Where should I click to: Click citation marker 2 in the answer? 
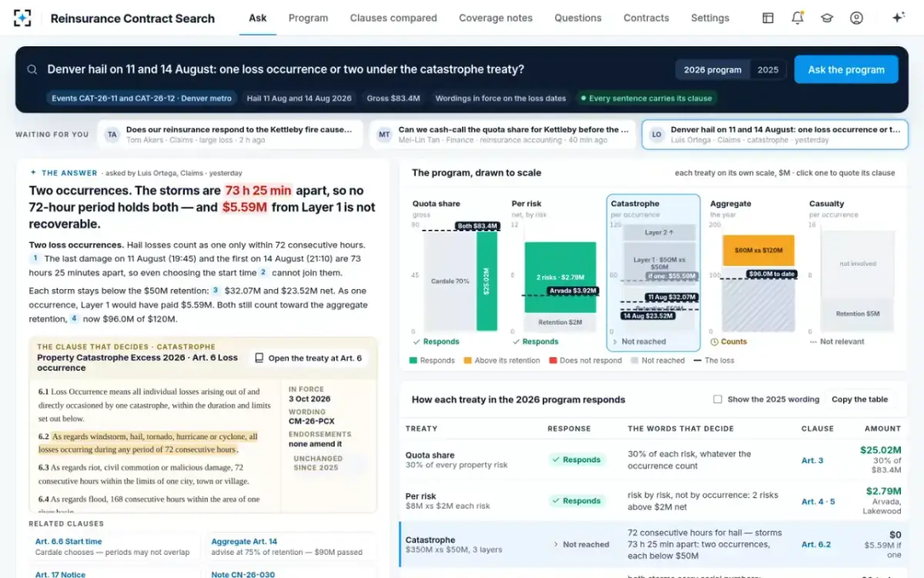tap(263, 272)
